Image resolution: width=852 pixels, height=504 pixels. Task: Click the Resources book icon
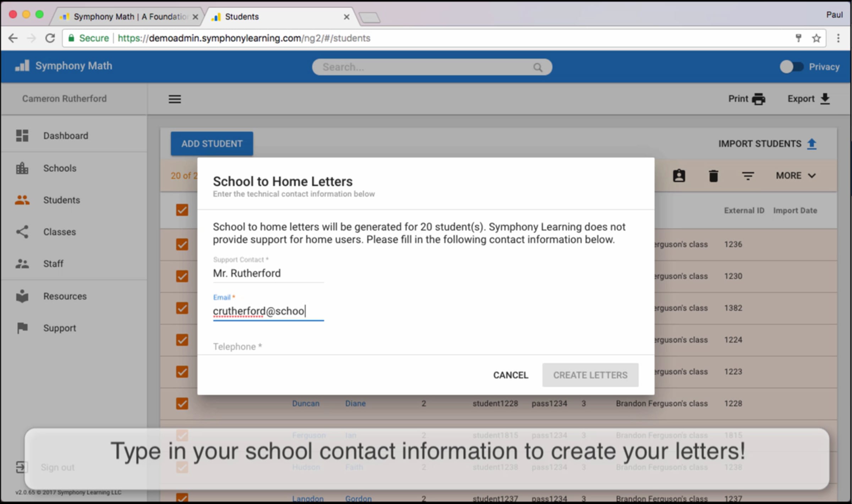point(22,296)
